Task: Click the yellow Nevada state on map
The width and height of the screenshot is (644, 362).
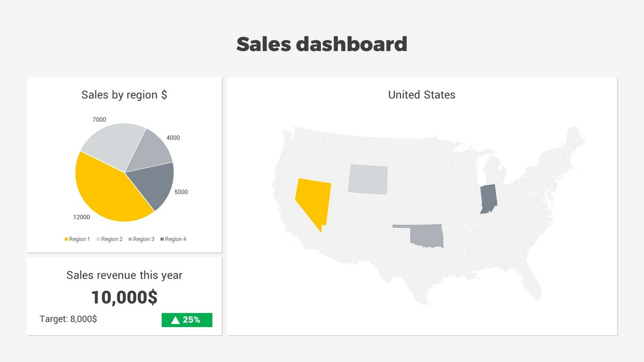Action: tap(310, 198)
